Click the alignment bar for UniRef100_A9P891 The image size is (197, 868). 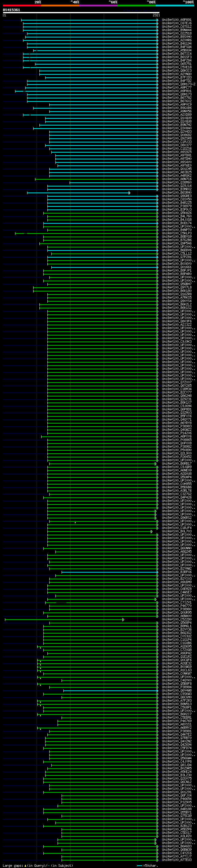[x=90, y=20]
